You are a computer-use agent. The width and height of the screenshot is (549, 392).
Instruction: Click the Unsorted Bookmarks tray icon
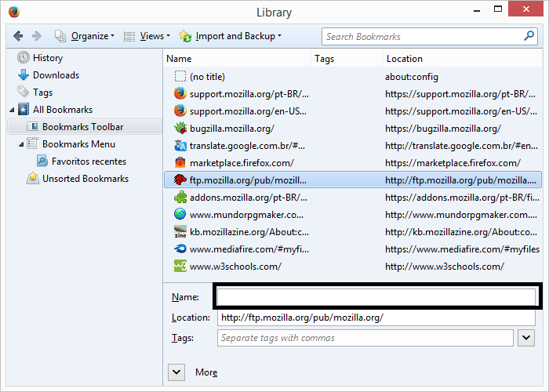point(33,178)
